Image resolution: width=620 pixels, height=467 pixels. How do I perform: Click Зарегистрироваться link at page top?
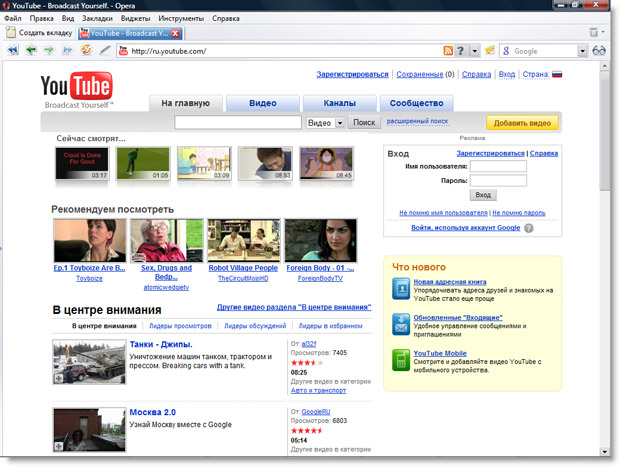coord(352,74)
